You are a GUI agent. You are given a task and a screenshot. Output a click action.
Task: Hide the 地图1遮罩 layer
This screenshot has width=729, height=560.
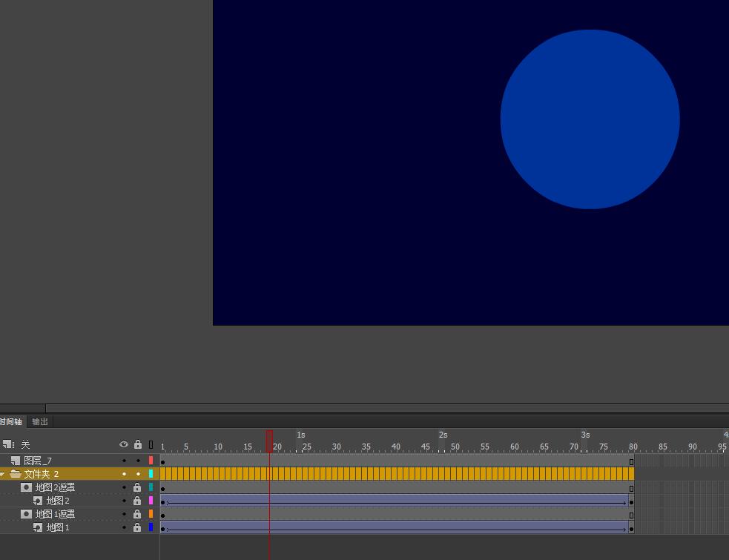tap(124, 514)
